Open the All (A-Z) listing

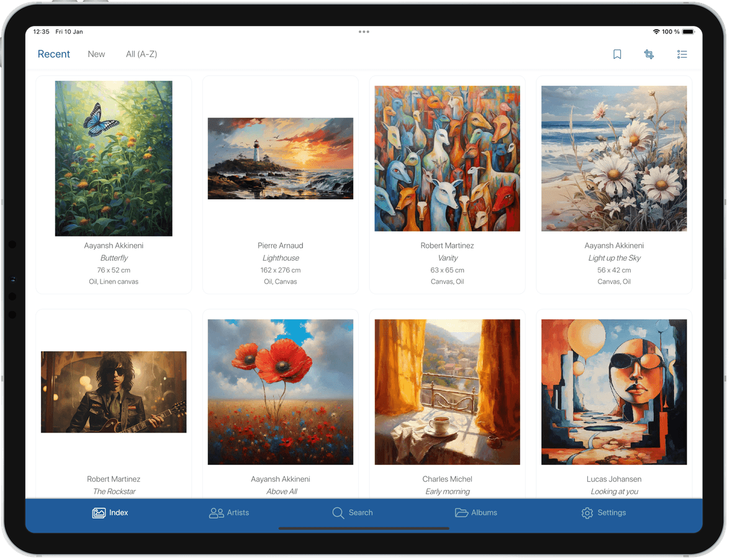[x=142, y=54]
